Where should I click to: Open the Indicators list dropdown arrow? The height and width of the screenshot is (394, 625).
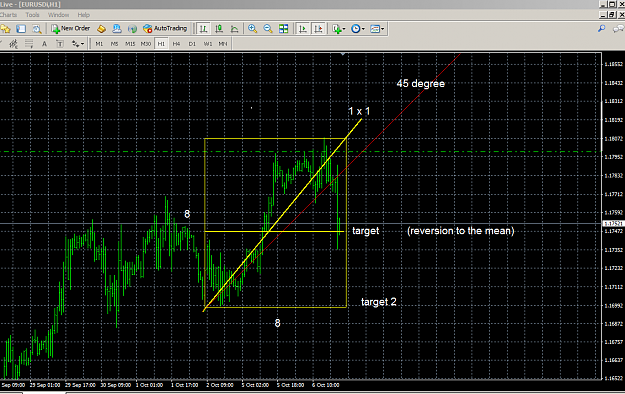coord(344,29)
